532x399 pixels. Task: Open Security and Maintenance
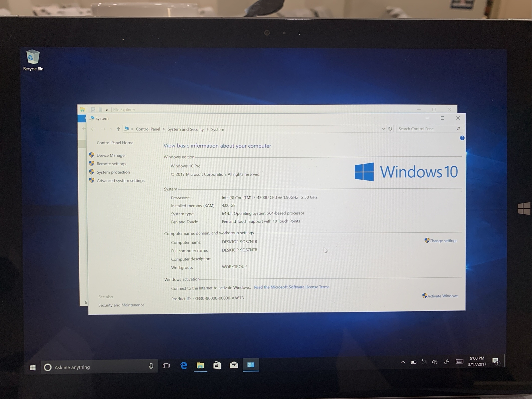(x=121, y=305)
